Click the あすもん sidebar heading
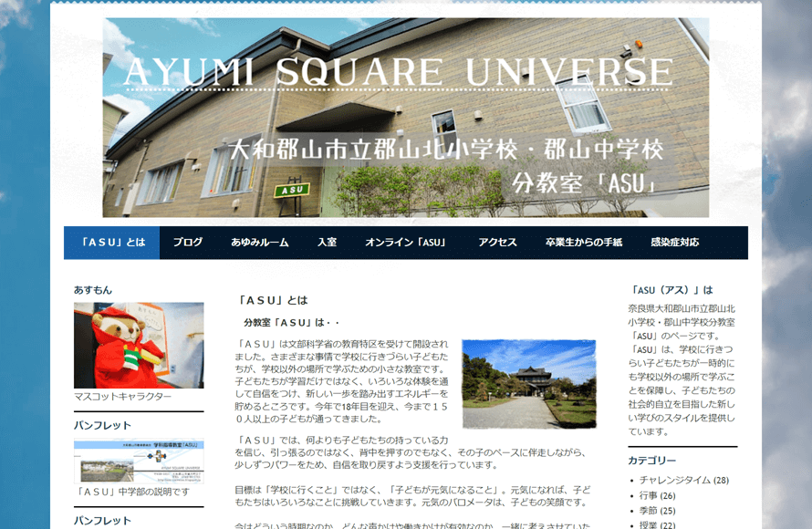The width and height of the screenshot is (812, 529). 93,290
